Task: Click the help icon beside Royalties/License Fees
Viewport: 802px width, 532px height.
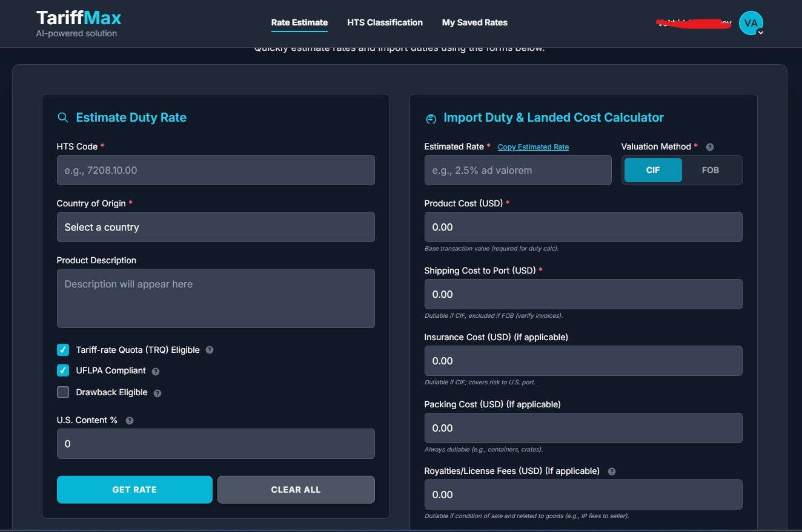Action: pyautogui.click(x=611, y=471)
